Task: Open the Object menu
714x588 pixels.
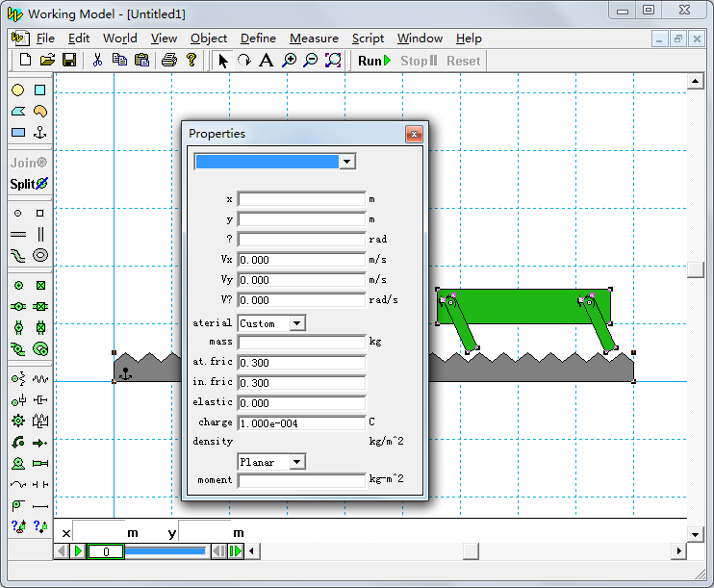Action: coord(209,38)
